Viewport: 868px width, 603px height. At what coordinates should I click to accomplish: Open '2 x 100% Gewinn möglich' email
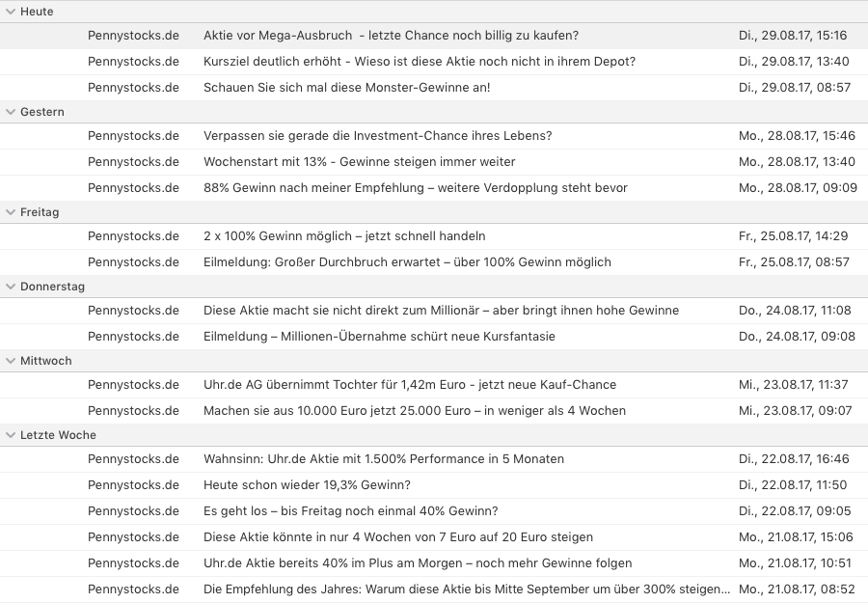(344, 236)
